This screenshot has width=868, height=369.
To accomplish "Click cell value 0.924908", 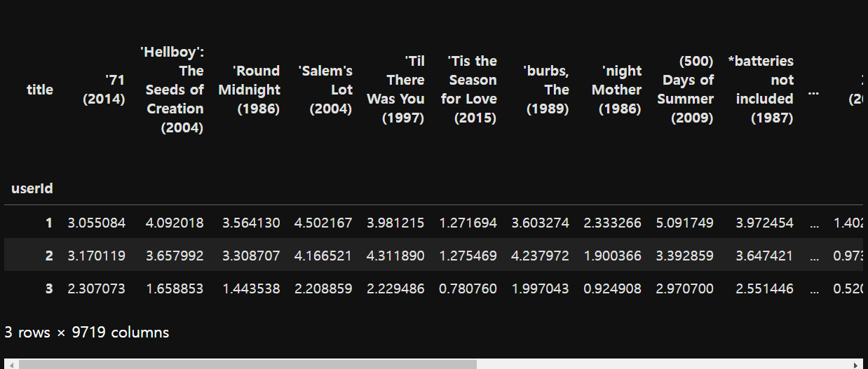I will pyautogui.click(x=612, y=288).
